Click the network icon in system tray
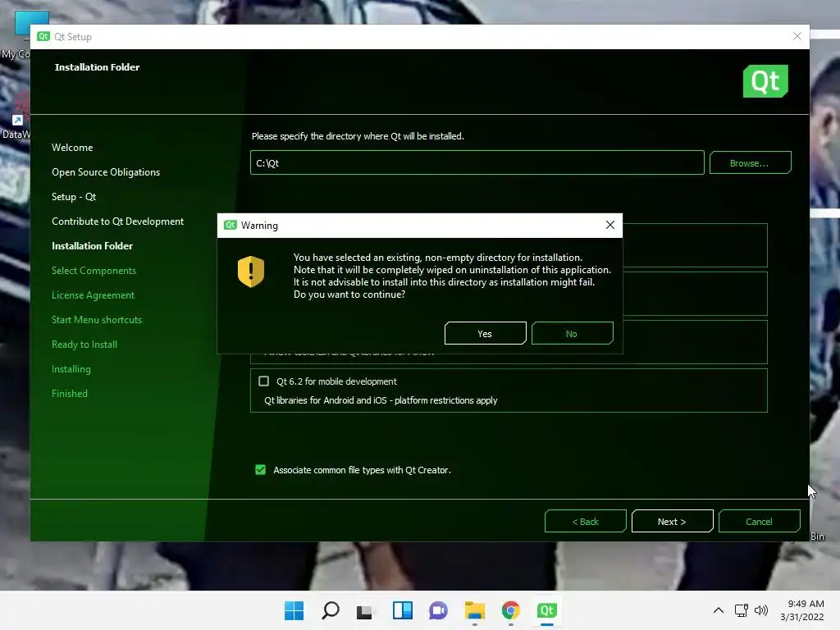 click(x=742, y=610)
